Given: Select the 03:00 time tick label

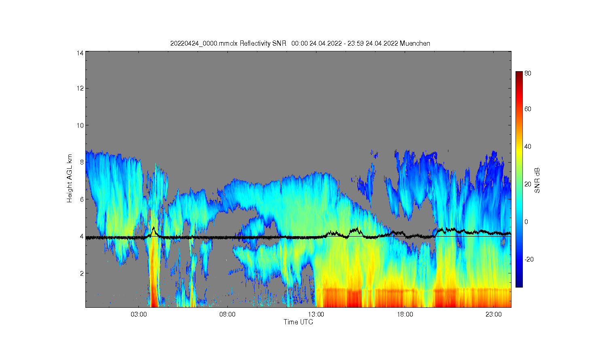Looking at the screenshot, I should point(139,314).
